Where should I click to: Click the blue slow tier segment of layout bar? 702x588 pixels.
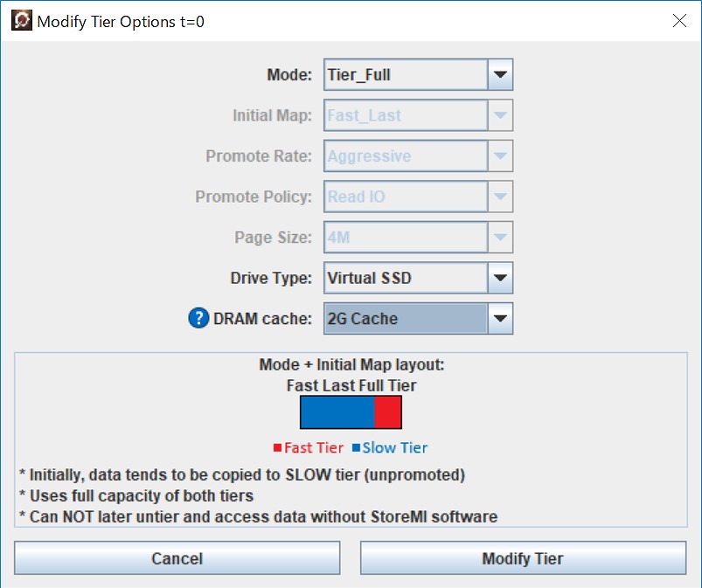(337, 412)
